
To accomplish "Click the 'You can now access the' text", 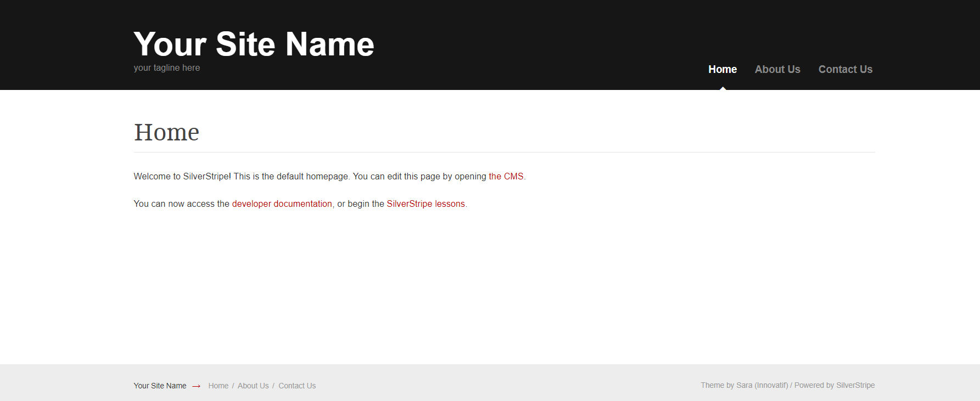I will click(181, 204).
